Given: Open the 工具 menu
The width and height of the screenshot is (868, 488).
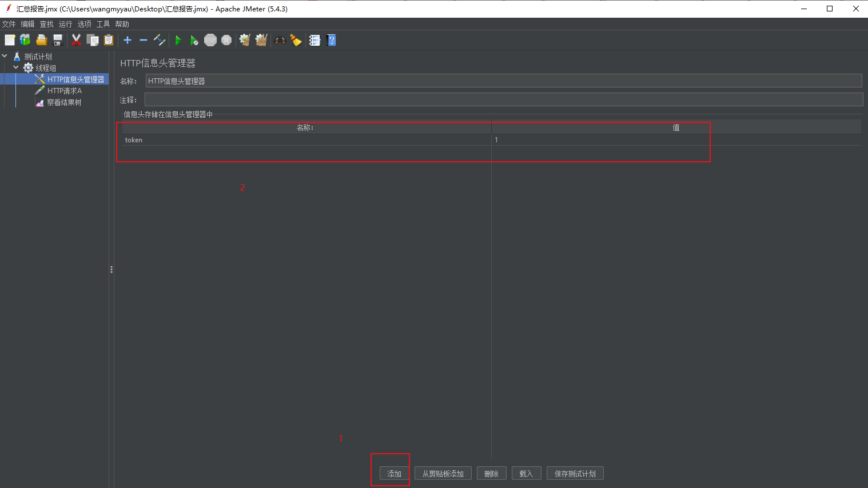Looking at the screenshot, I should tap(103, 24).
